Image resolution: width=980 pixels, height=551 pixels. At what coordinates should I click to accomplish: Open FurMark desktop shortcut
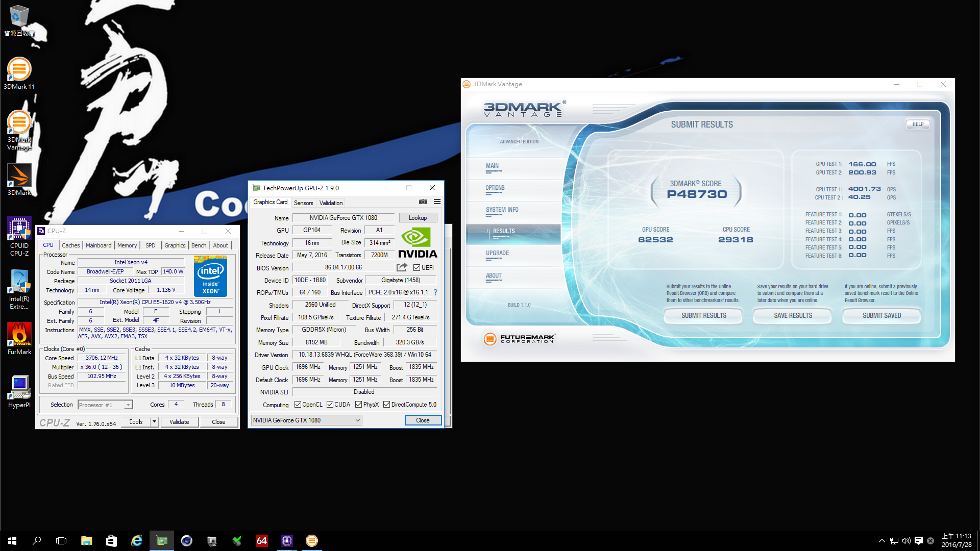coord(19,338)
